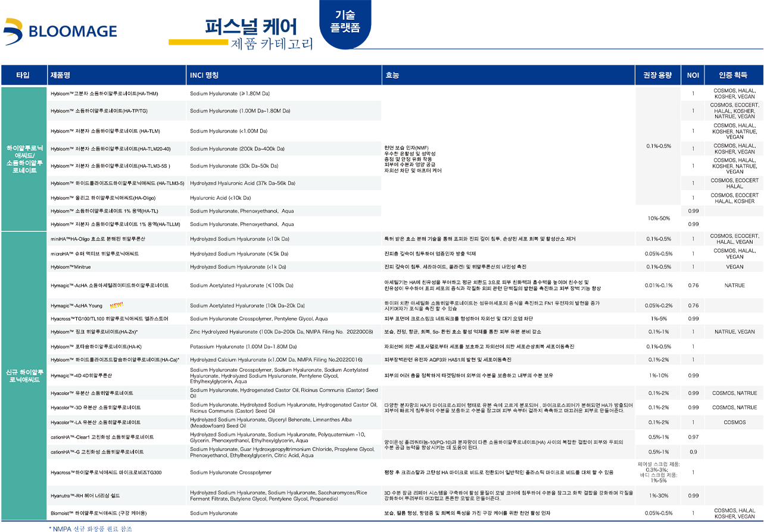Screen dimensions: 764x532
Task: Click INCI cell Hydrolyzed Sodium Hyaluronate (≤5k Da)
Action: coord(240,254)
